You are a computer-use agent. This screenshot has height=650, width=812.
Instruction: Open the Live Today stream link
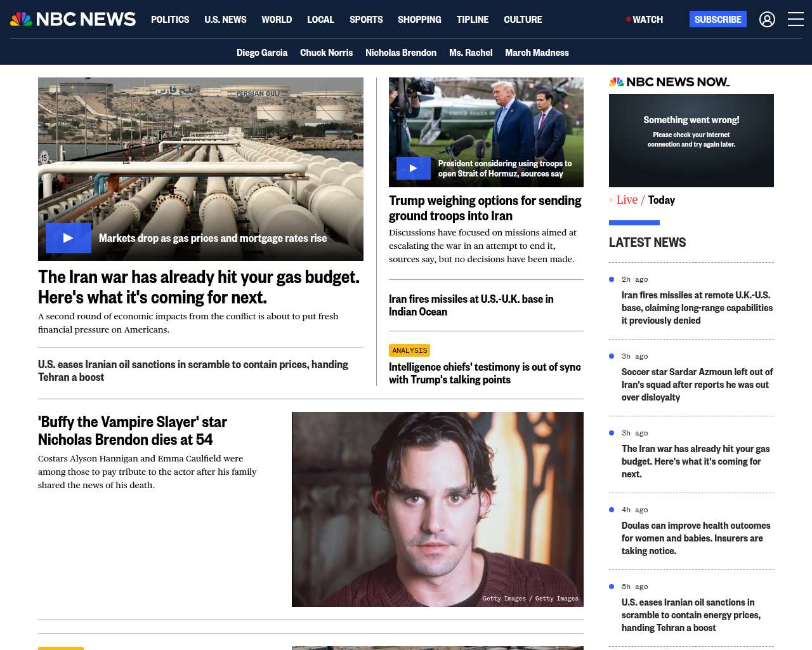[645, 200]
